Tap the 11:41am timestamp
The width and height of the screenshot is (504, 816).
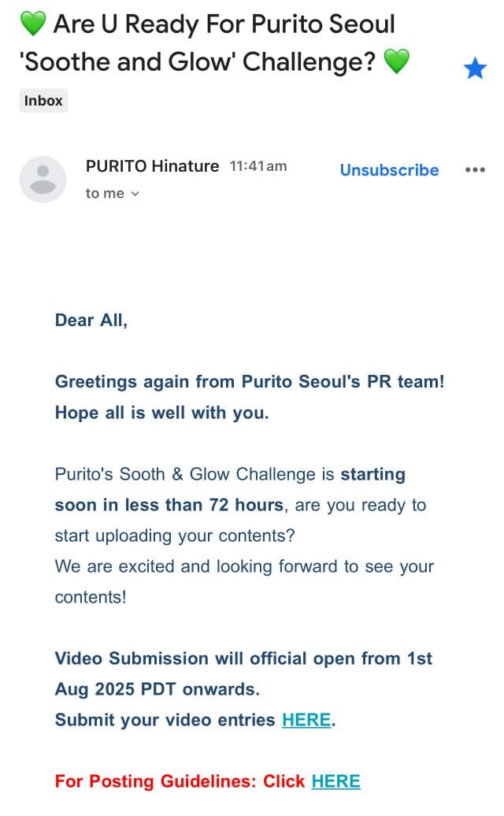(x=258, y=166)
